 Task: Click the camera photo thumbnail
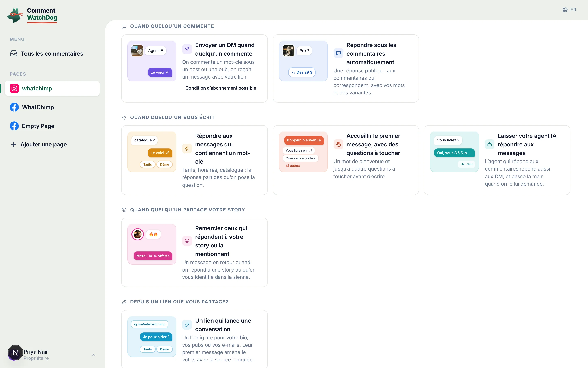289,51
